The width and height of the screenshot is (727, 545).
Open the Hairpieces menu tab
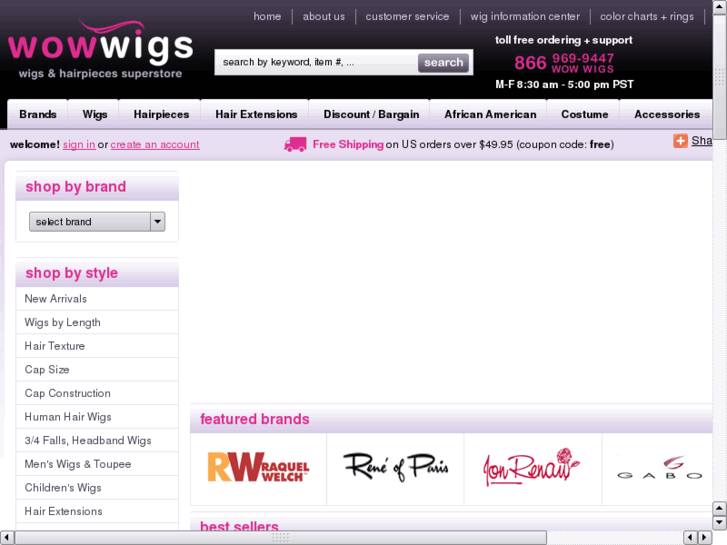coord(161,114)
